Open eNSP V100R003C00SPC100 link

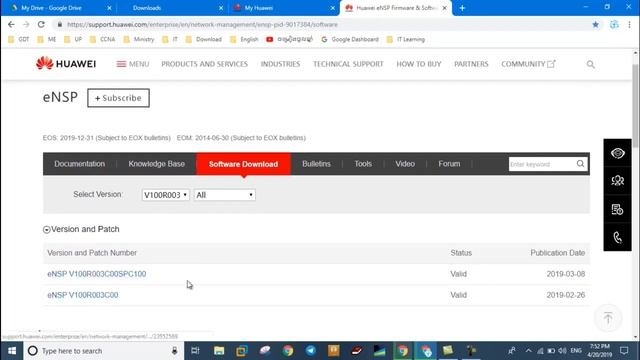point(97,274)
